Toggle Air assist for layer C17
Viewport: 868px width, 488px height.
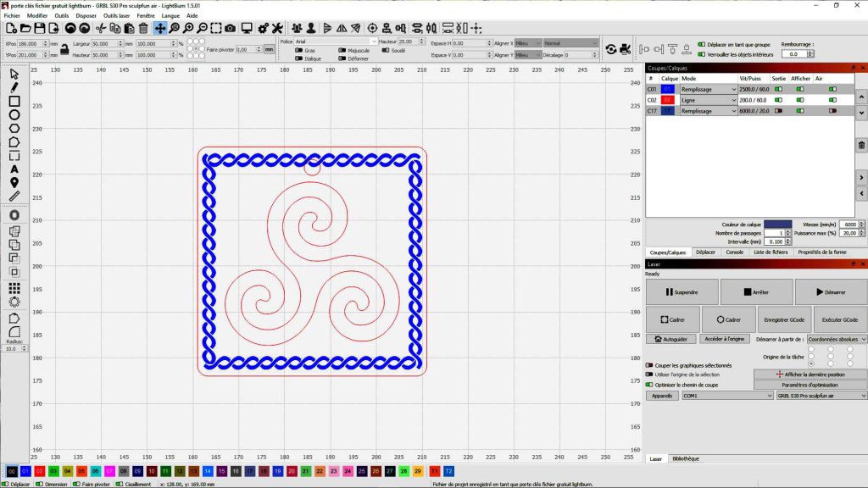coord(832,111)
